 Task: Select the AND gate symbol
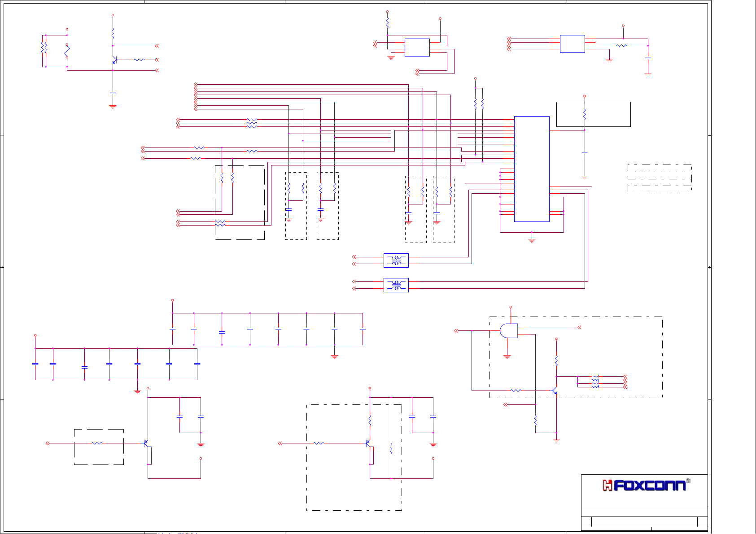(x=509, y=330)
